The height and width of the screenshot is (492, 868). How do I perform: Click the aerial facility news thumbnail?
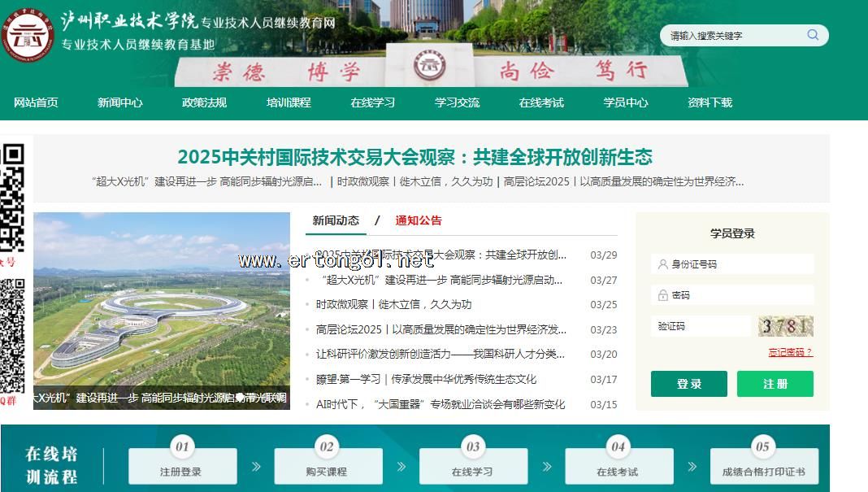[x=162, y=309]
